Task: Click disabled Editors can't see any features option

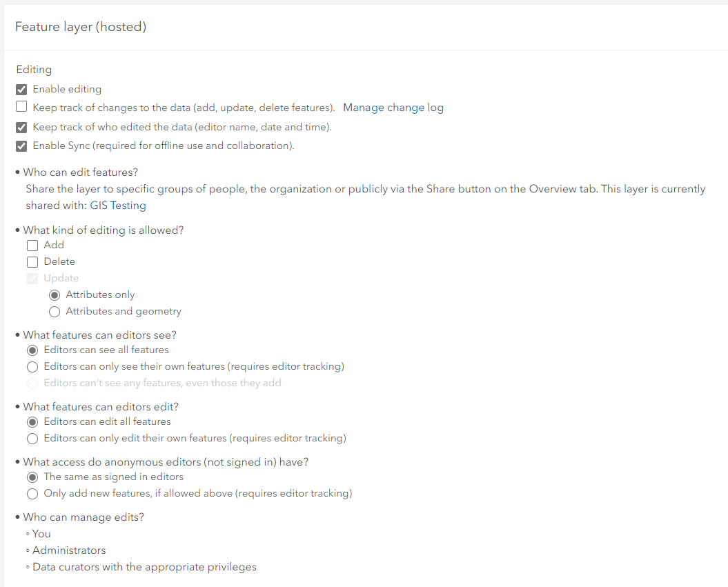Action: 32,383
